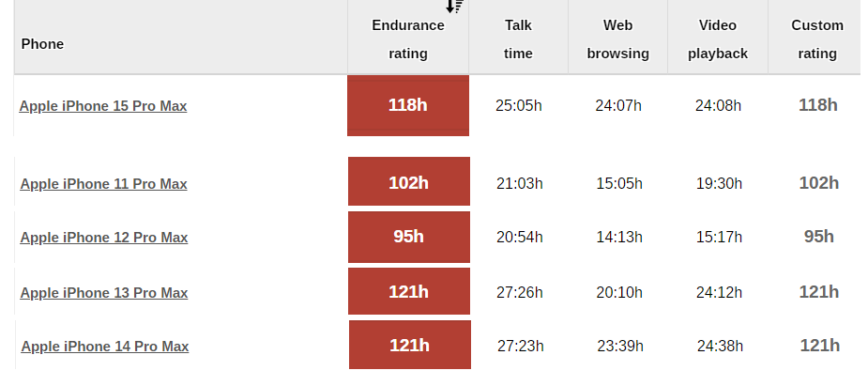The image size is (868, 386).
Task: Sort by Custom rating column header
Action: (817, 39)
